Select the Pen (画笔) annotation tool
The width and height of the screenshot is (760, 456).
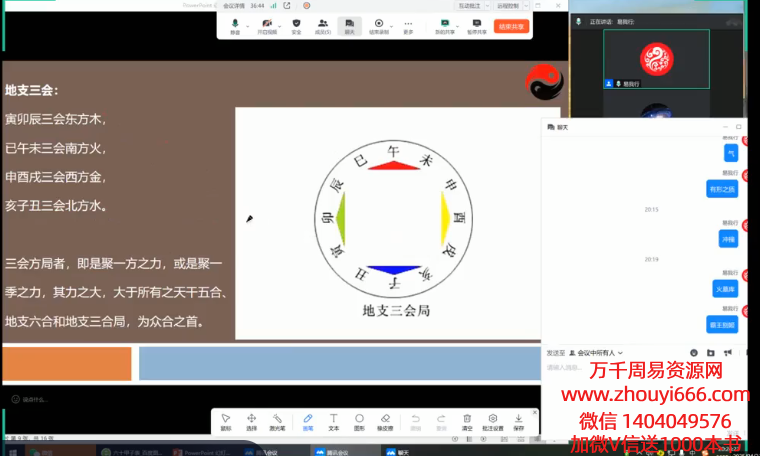click(x=307, y=420)
